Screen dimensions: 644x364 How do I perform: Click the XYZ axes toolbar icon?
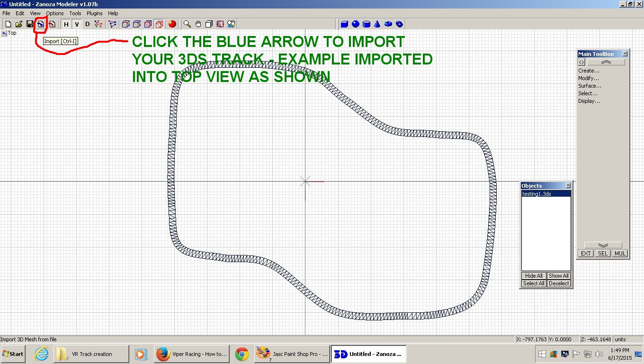coord(98,24)
